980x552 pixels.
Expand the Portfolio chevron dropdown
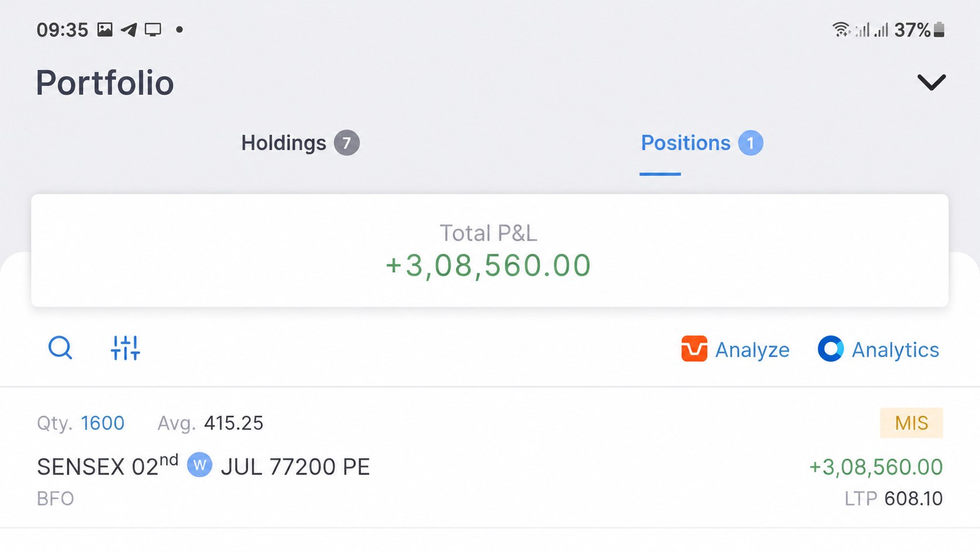[931, 82]
